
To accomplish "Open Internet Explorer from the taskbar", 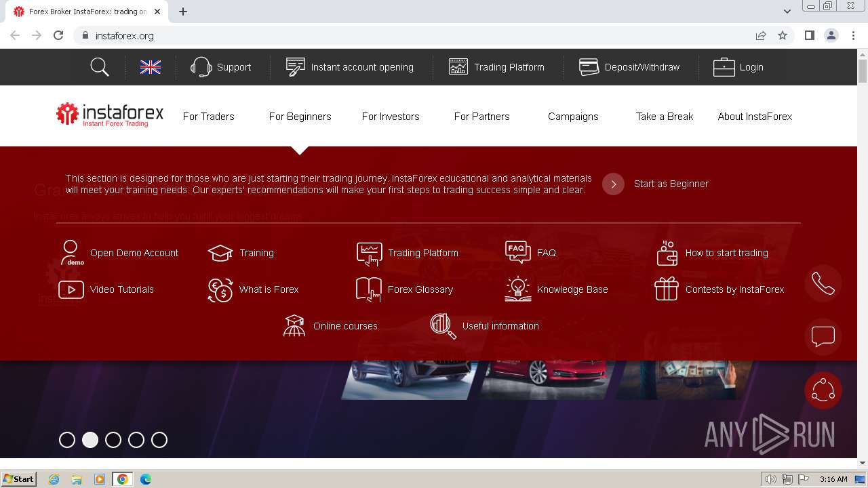I will pyautogui.click(x=54, y=479).
